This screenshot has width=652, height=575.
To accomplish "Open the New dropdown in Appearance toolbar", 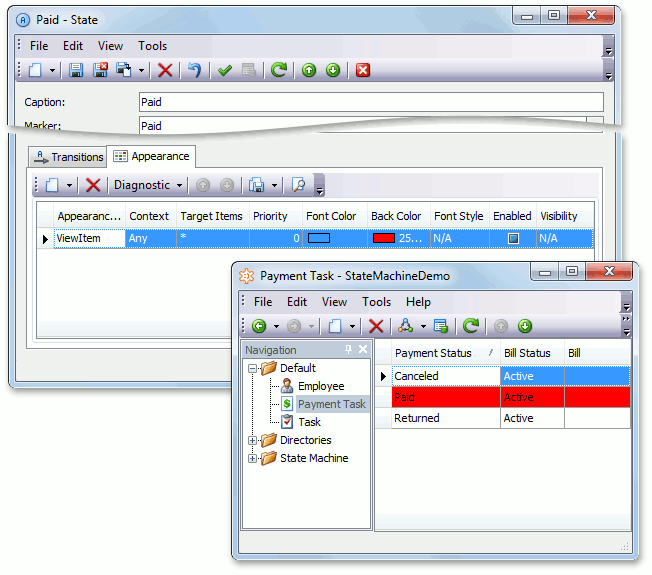I will point(69,185).
